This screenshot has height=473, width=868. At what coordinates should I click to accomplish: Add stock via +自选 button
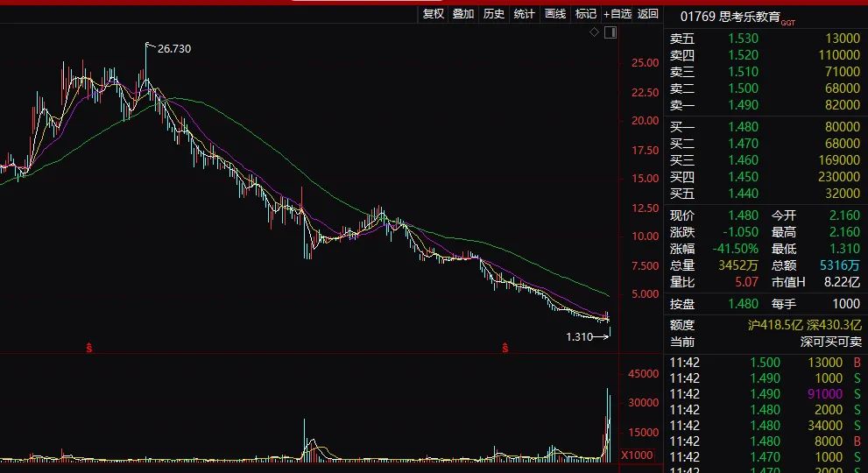pos(617,14)
